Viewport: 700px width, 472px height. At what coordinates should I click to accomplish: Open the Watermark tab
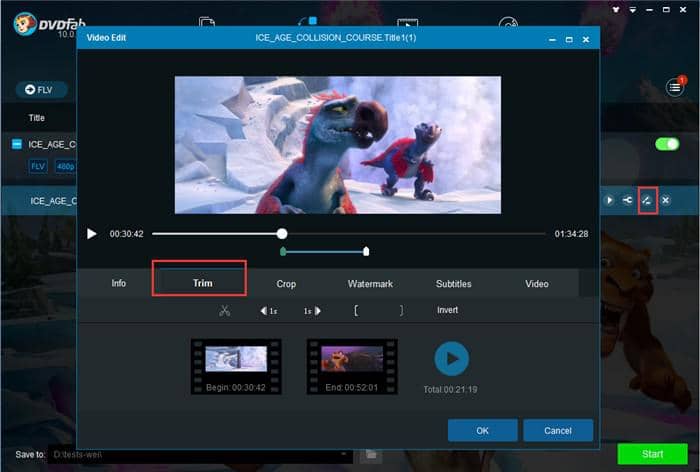pos(370,284)
